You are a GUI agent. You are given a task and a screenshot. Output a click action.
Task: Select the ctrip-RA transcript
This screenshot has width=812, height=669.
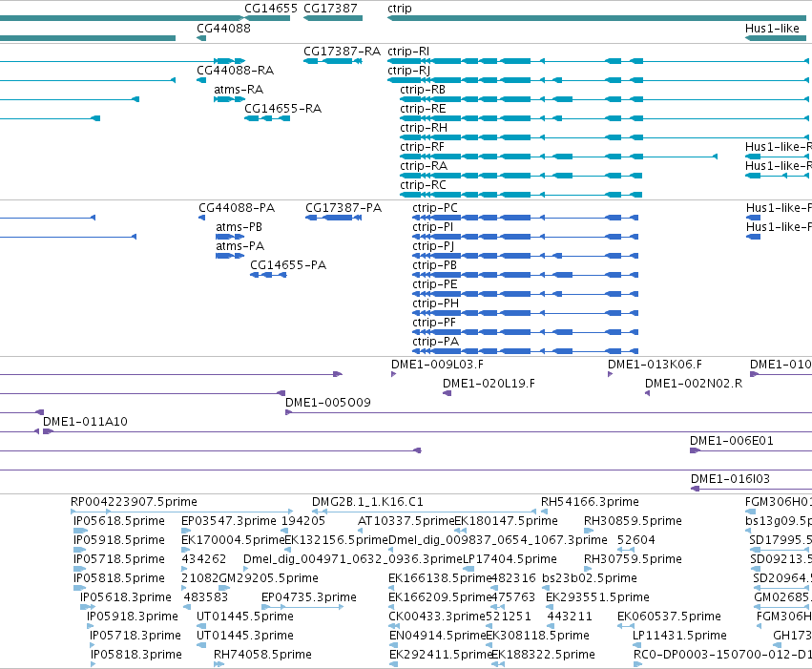[x=521, y=176]
